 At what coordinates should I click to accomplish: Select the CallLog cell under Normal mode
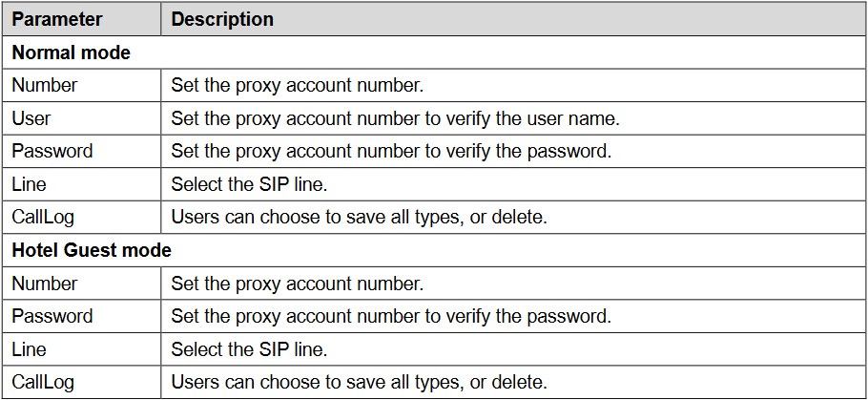tap(43, 218)
